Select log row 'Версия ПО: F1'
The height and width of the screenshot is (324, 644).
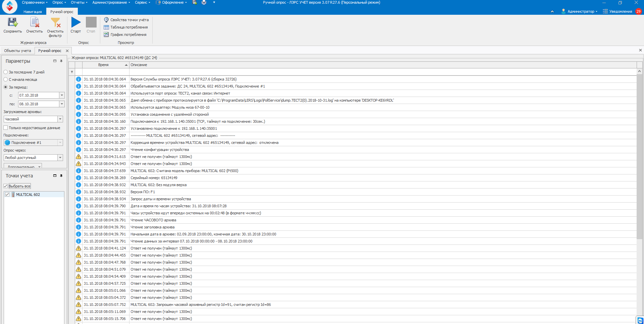tap(356, 192)
